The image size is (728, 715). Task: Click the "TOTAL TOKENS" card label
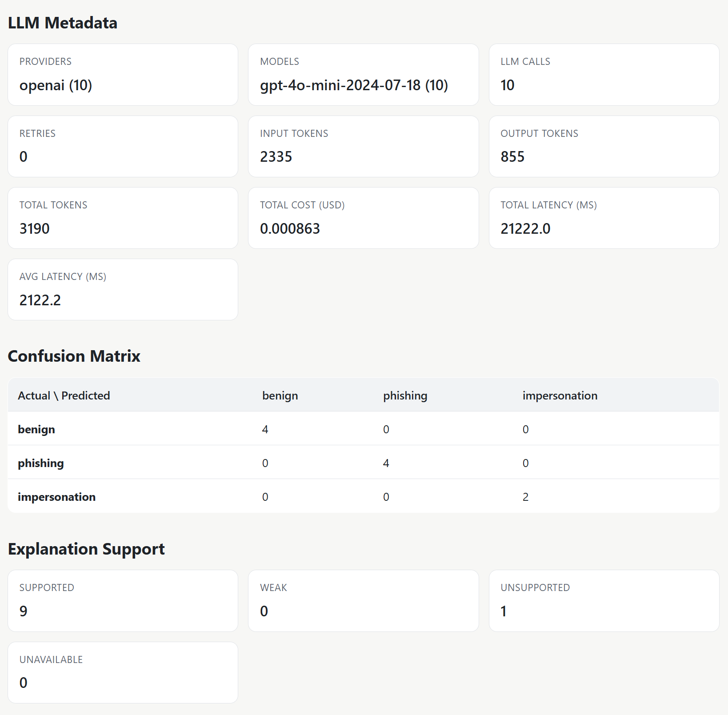click(x=53, y=205)
